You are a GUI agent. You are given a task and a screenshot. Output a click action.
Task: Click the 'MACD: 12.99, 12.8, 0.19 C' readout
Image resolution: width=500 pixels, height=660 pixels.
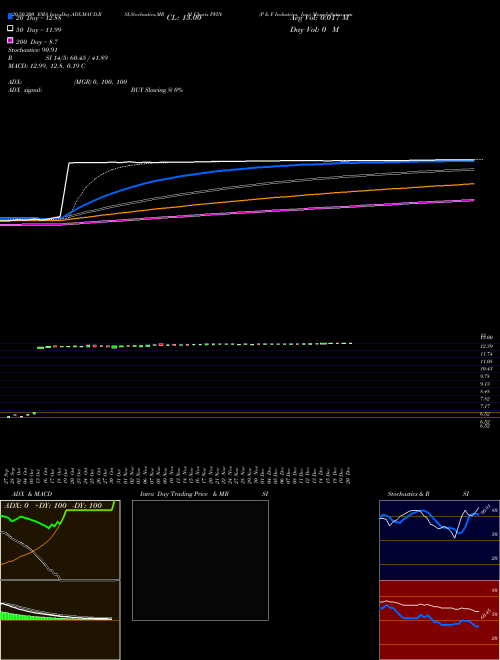pyautogui.click(x=47, y=66)
